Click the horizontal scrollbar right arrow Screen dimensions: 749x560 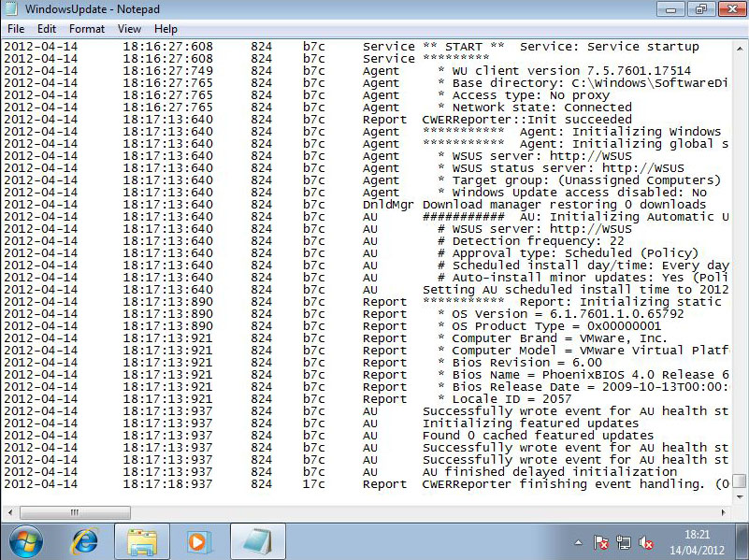[x=723, y=512]
